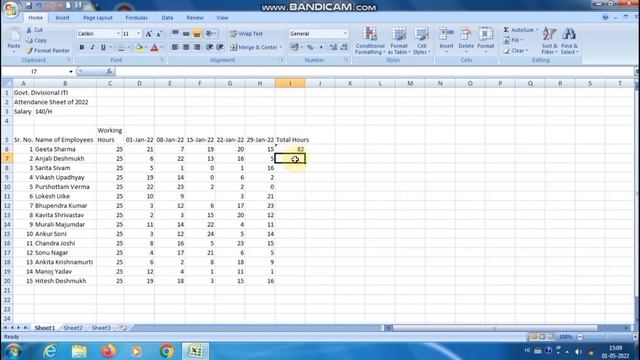
Task: Click the Decrease Decimal icon
Action: coord(344,47)
